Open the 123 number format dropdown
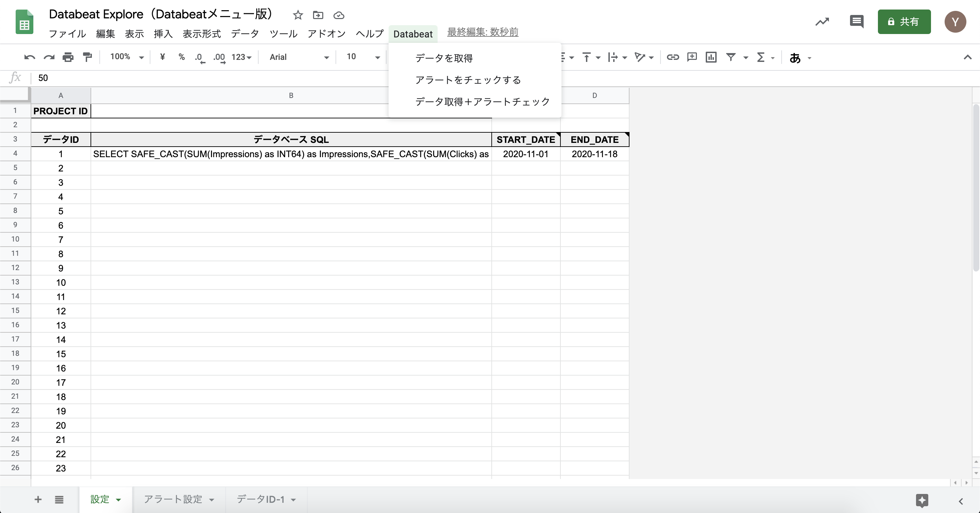The width and height of the screenshot is (980, 513). [x=242, y=57]
